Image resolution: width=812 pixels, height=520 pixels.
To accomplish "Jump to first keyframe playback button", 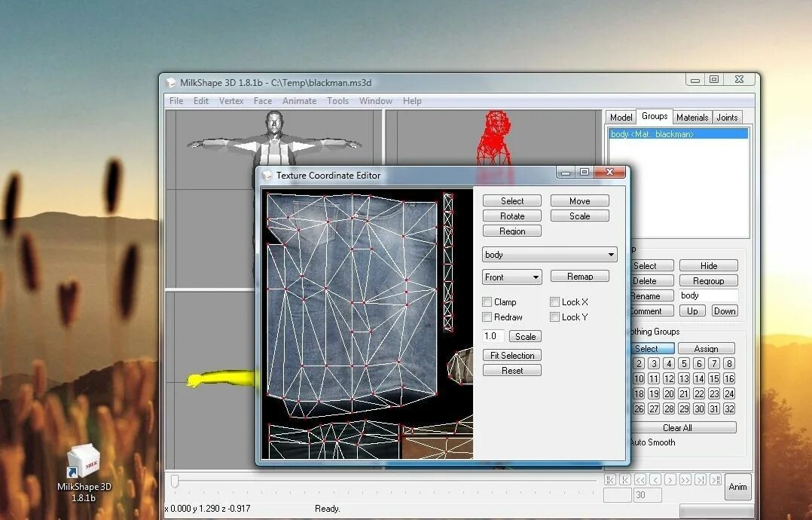I will click(610, 479).
